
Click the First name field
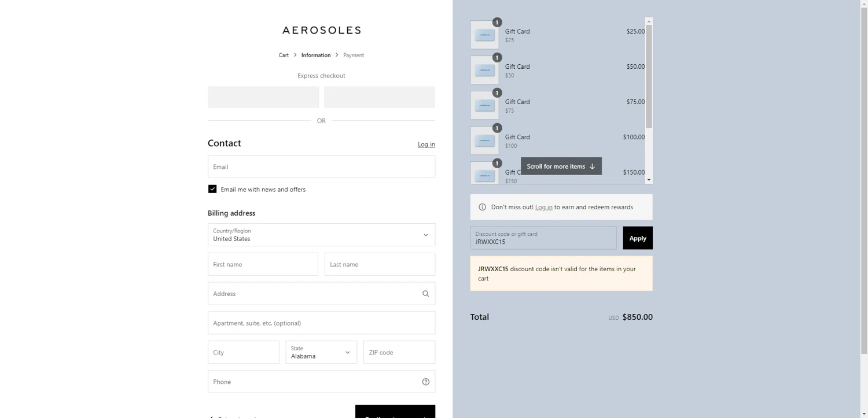(263, 264)
